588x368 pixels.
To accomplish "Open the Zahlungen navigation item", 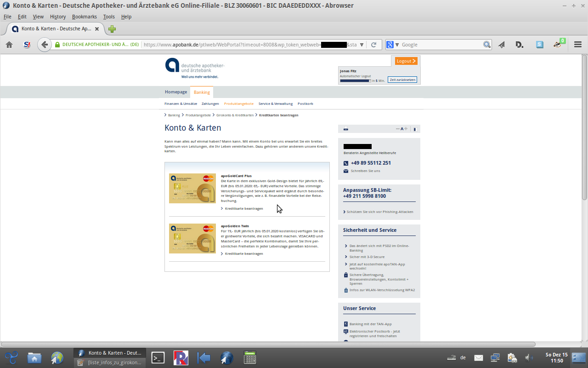I will (210, 104).
